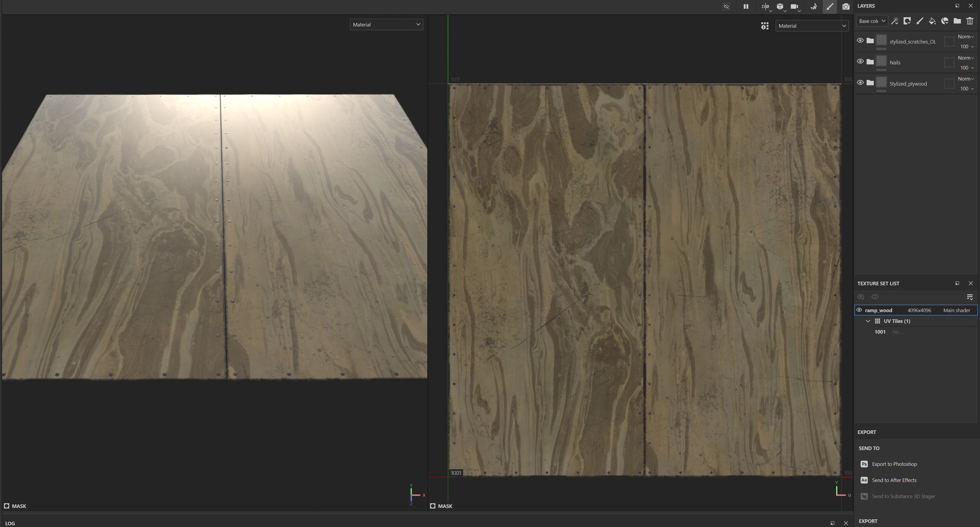The width and height of the screenshot is (980, 527).
Task: Collapse the UV Tiles (1) tree
Action: click(x=868, y=321)
